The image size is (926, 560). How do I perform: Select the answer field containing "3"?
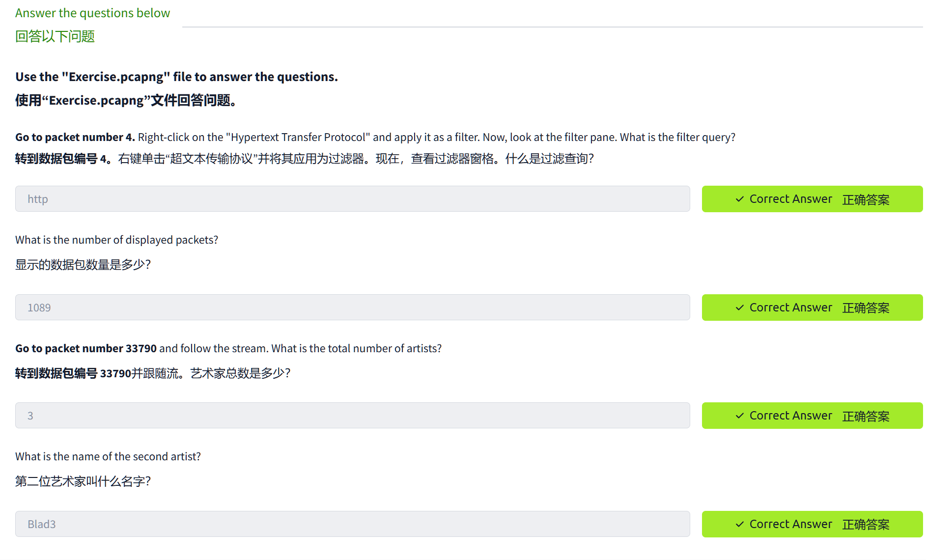pos(352,416)
